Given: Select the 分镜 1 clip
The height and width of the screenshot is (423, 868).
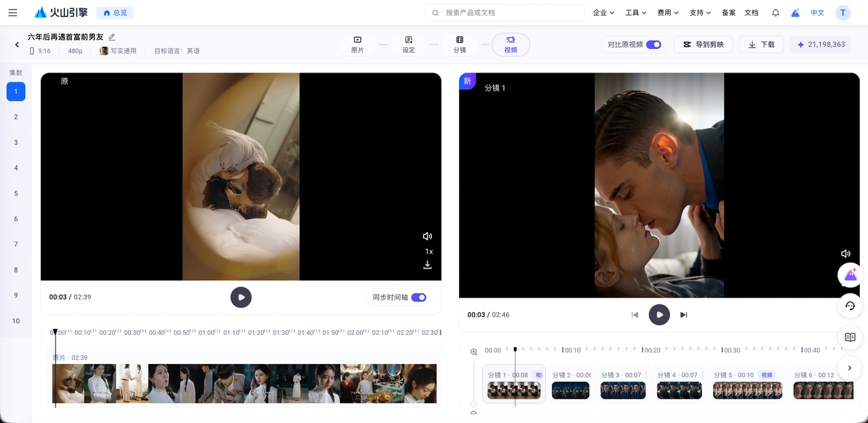Looking at the screenshot, I should 514,384.
